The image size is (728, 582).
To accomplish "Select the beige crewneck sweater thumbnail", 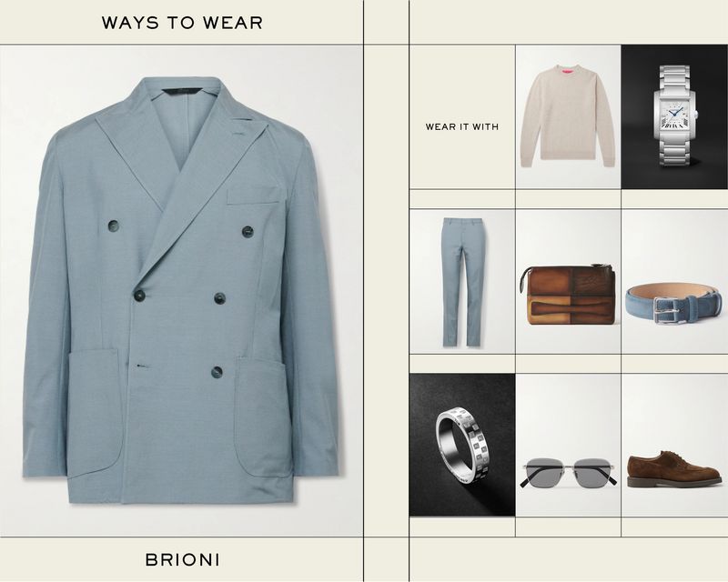I will tap(568, 117).
